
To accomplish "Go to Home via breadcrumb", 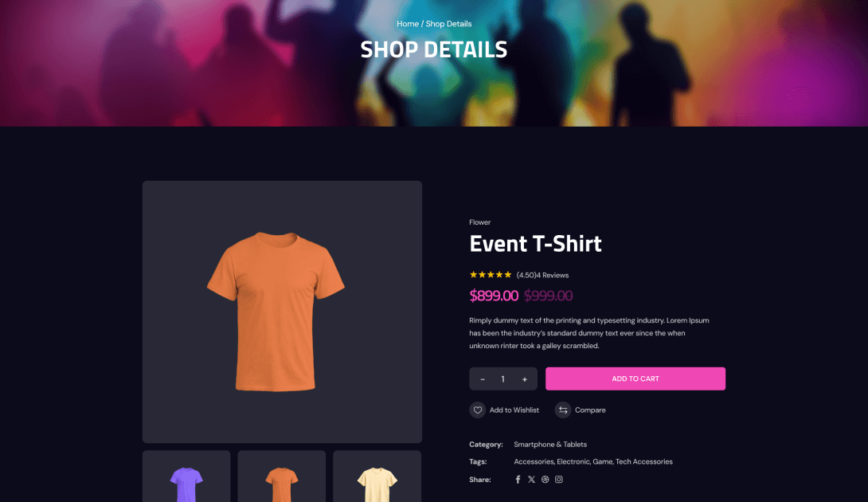I will click(x=408, y=24).
